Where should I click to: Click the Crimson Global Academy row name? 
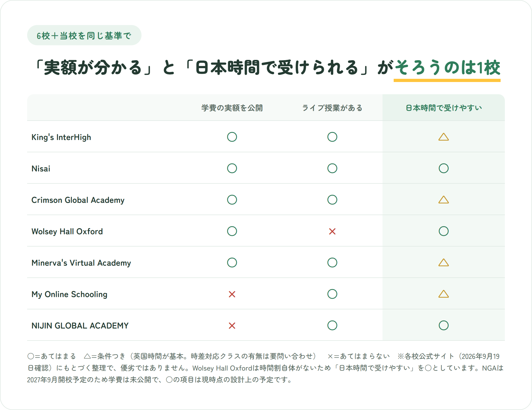(x=78, y=200)
